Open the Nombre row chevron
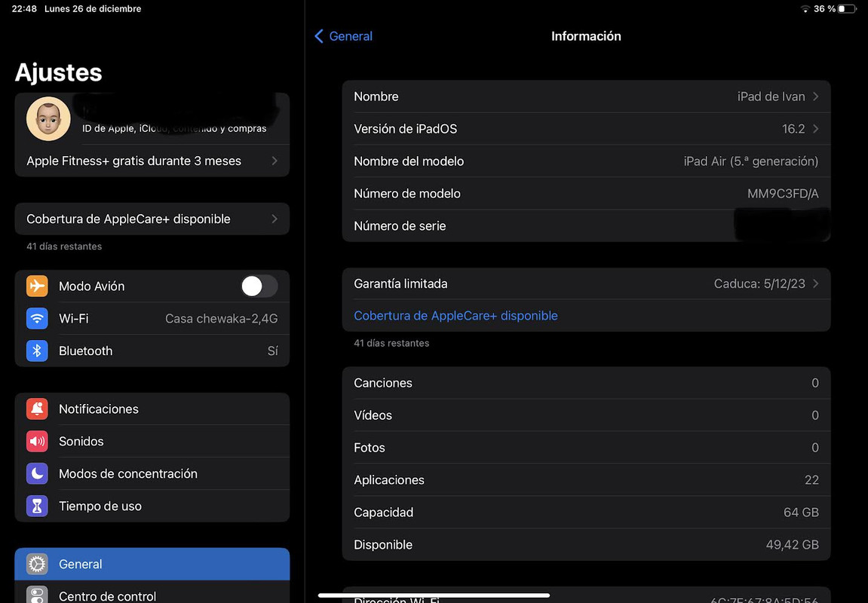Viewport: 868px width, 603px height. point(815,96)
